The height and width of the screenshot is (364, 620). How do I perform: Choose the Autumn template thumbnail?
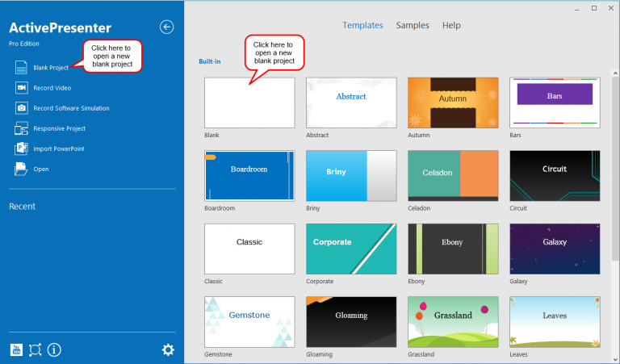[453, 103]
